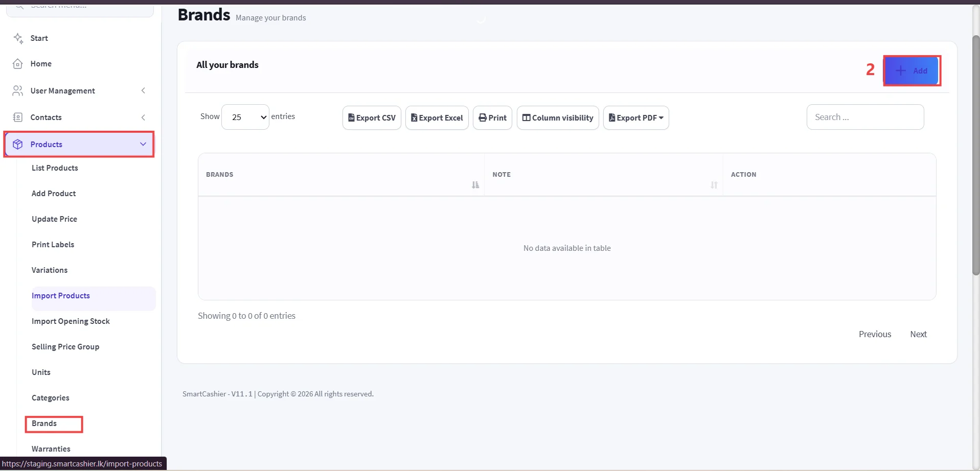Open Selling Price Group menu item
The height and width of the screenshot is (471, 980).
click(65, 347)
